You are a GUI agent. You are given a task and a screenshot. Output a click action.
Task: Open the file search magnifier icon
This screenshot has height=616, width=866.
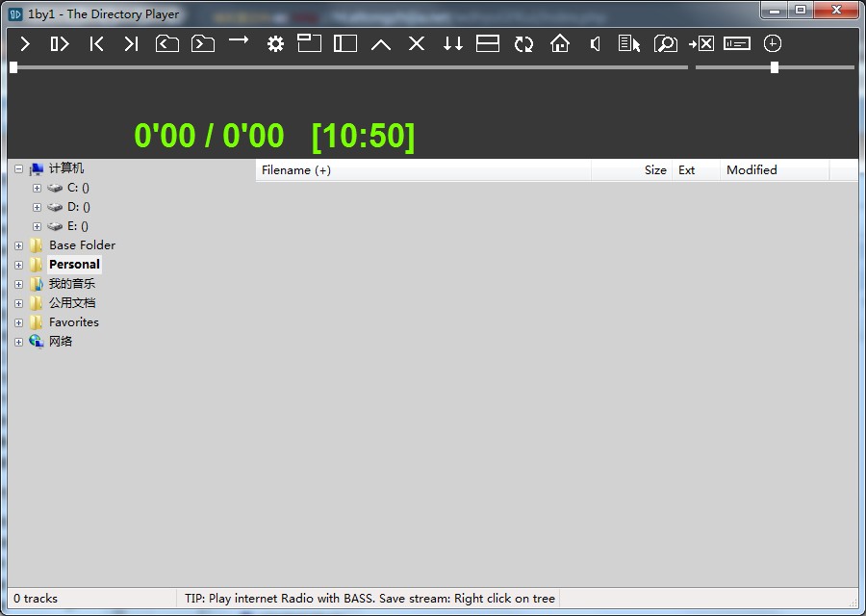point(665,43)
